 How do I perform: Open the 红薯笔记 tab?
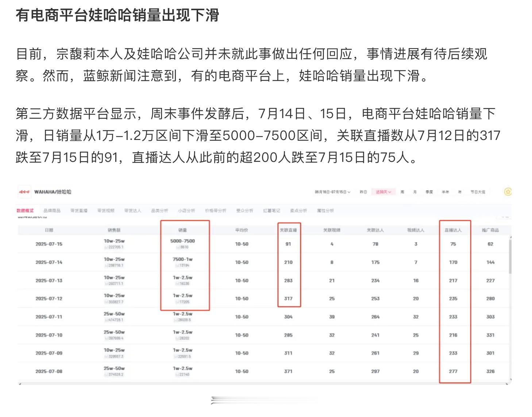click(272, 211)
